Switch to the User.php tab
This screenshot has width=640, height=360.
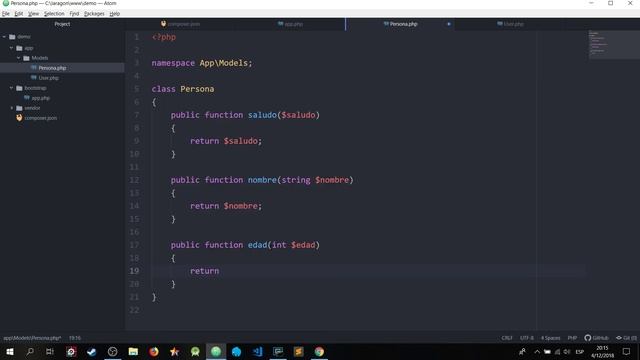pyautogui.click(x=510, y=24)
